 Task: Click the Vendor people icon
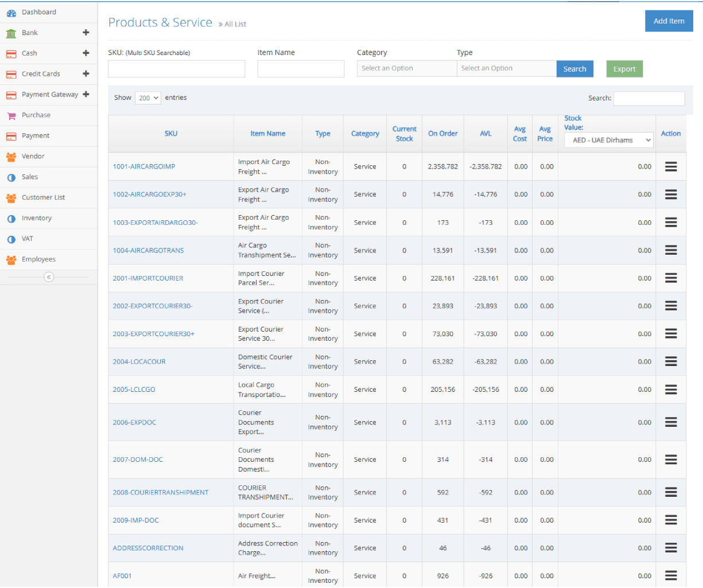11,157
